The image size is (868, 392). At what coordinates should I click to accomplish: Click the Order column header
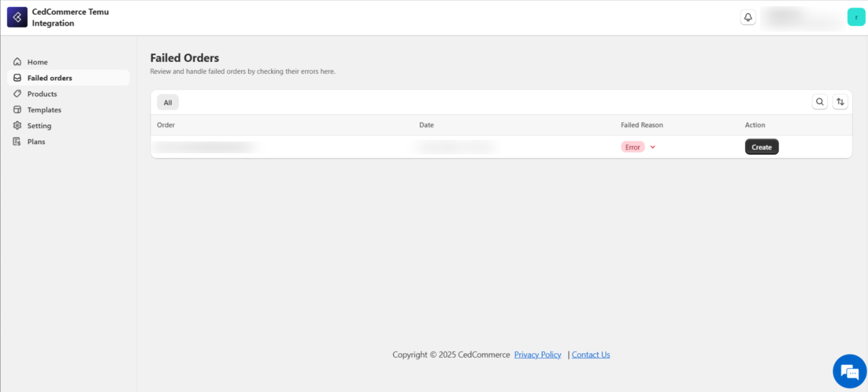click(166, 125)
